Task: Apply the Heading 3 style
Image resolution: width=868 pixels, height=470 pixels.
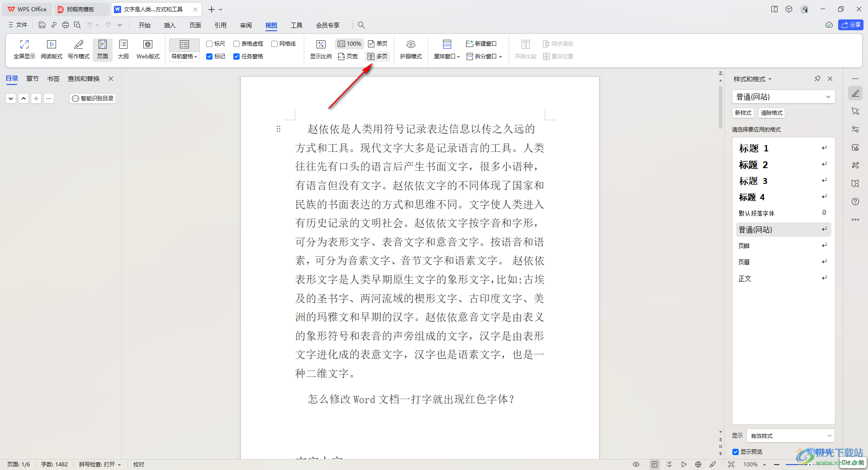Action: pyautogui.click(x=783, y=181)
